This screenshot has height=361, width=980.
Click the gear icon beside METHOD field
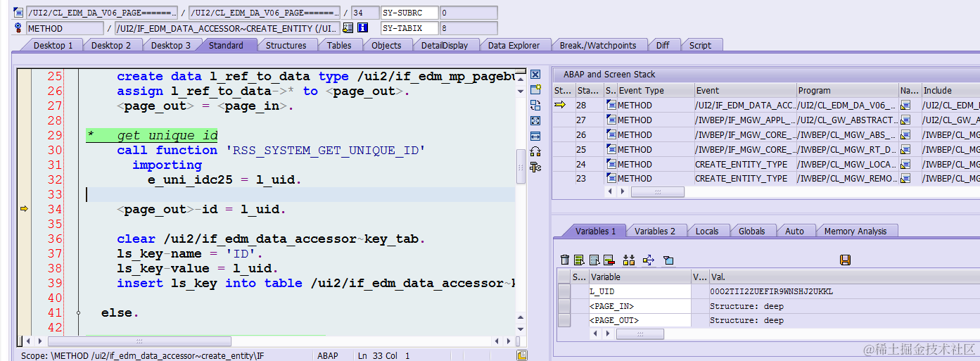coord(18,28)
